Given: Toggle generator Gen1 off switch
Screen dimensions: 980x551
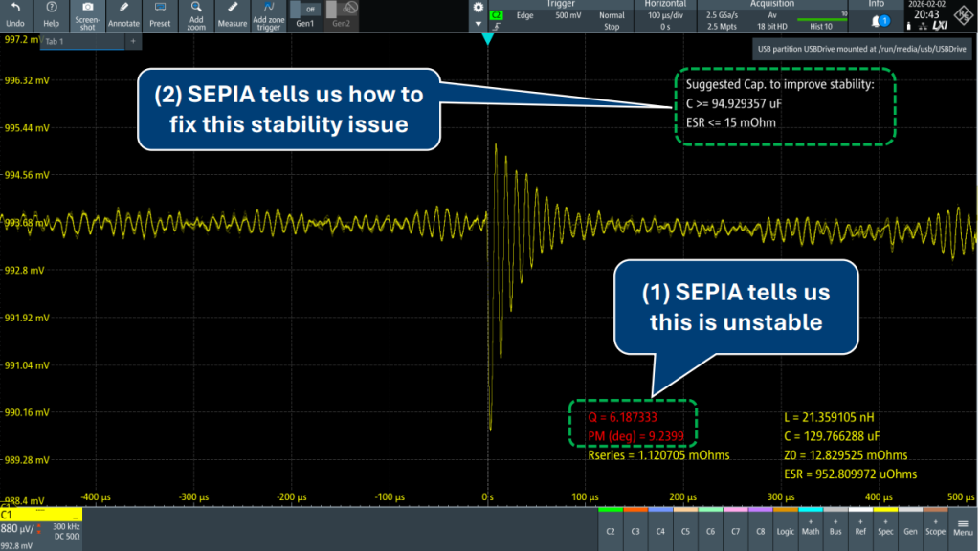Looking at the screenshot, I should tap(305, 10).
